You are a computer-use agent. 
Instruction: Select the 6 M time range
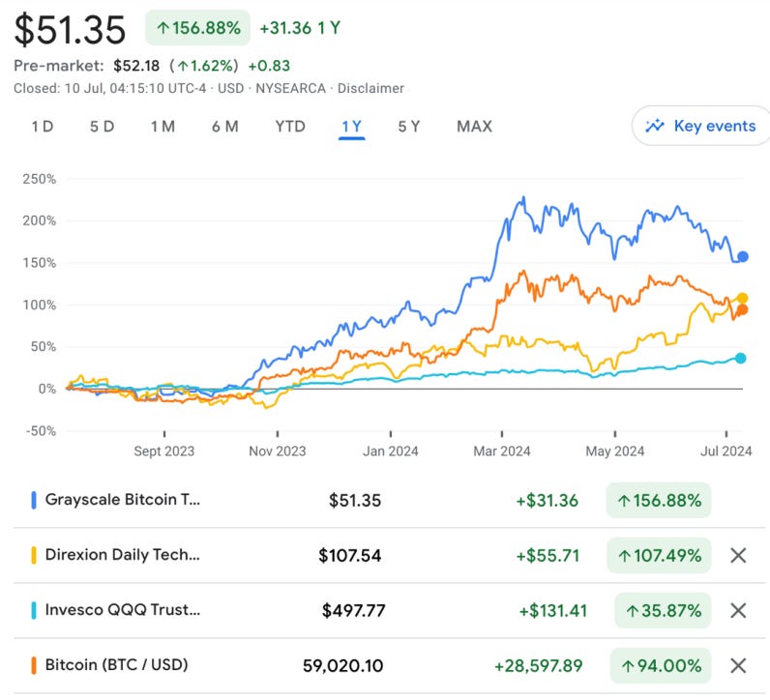[225, 127]
